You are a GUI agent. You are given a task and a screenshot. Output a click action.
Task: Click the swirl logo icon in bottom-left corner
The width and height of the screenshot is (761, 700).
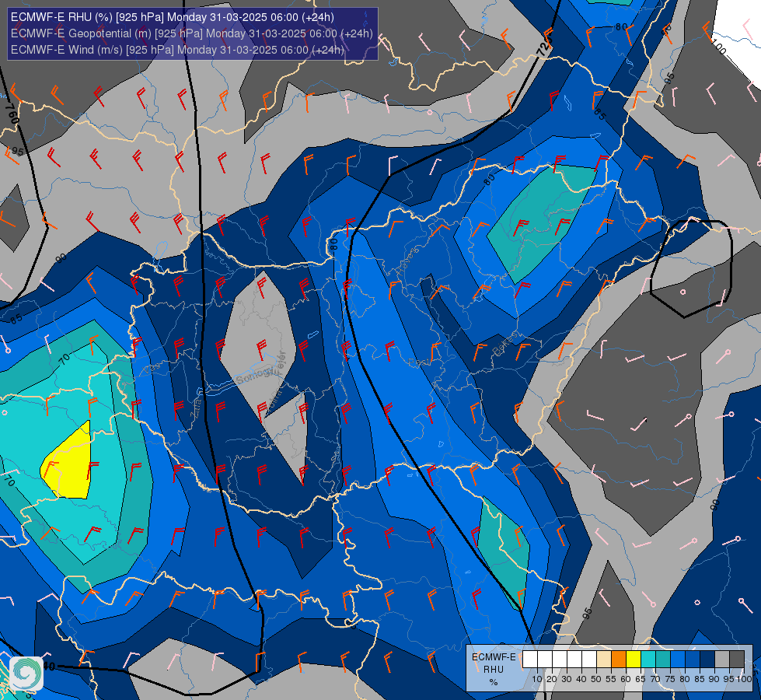tap(26, 673)
